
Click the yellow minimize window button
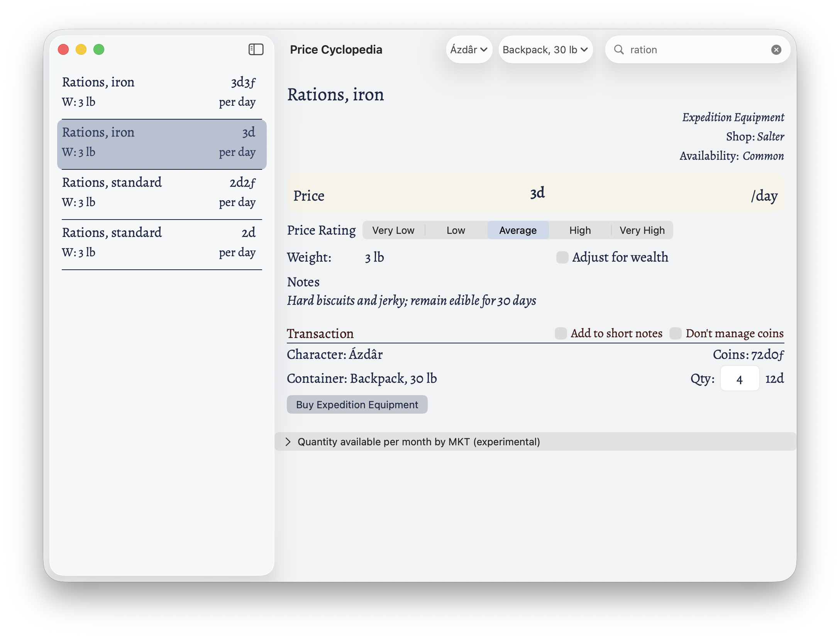[81, 50]
